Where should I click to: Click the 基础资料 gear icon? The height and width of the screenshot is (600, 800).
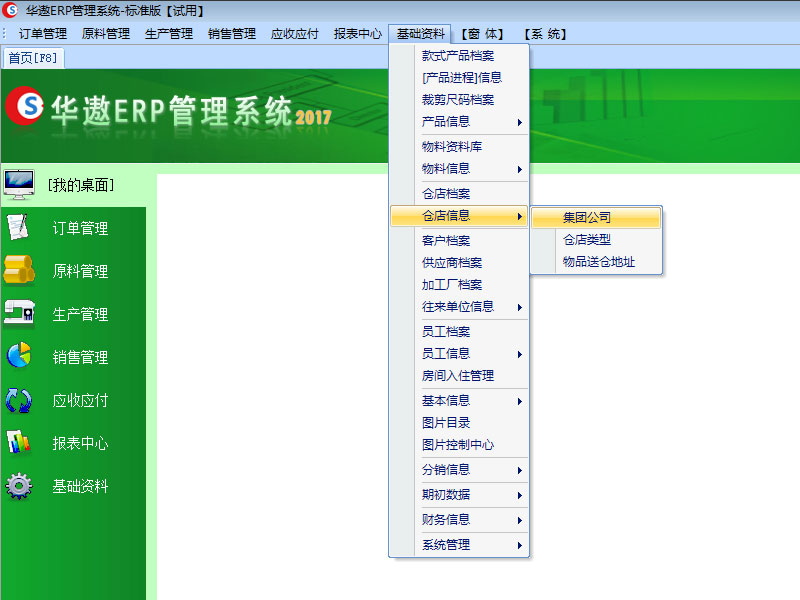[x=19, y=486]
